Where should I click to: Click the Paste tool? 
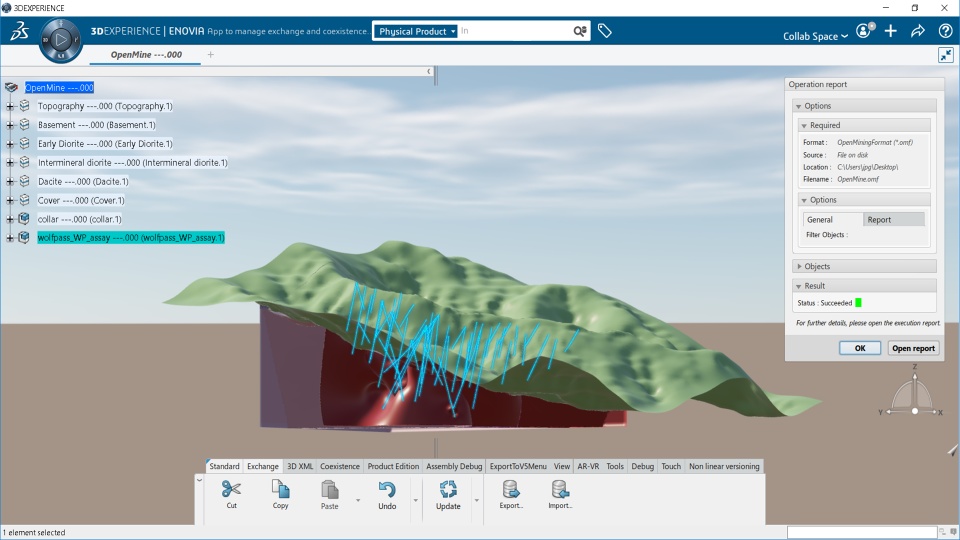pos(329,494)
